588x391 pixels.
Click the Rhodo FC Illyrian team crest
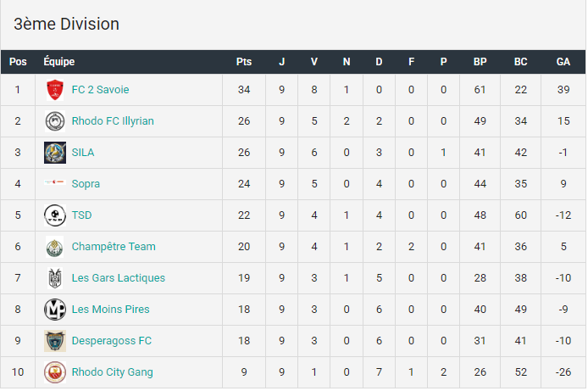click(x=55, y=121)
